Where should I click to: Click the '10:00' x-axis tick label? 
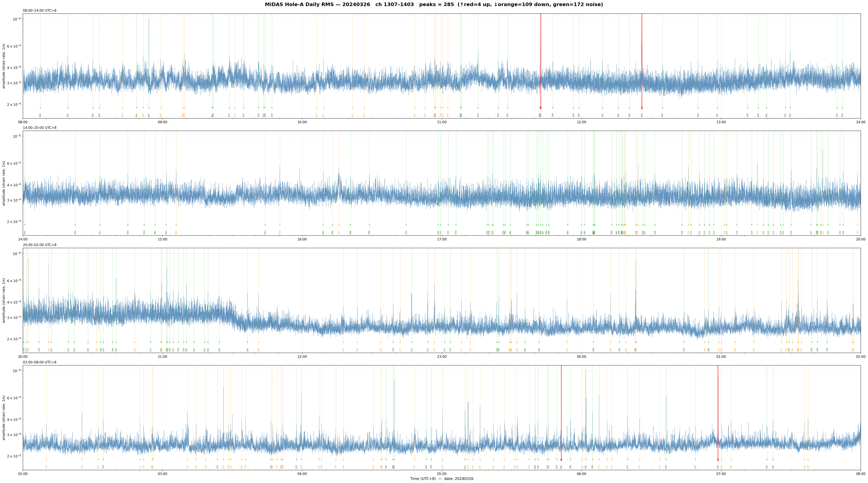pyautogui.click(x=302, y=122)
